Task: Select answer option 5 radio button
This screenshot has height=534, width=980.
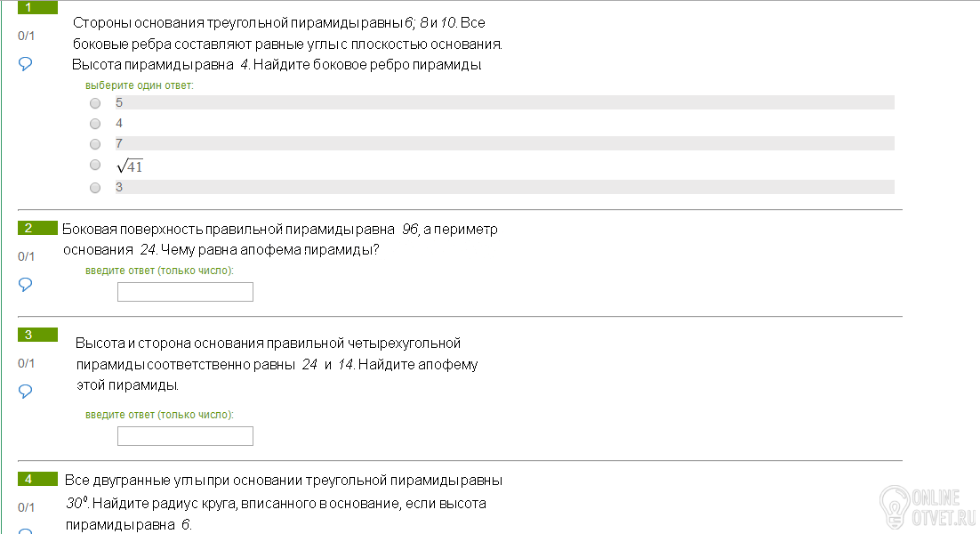Action: [95, 103]
